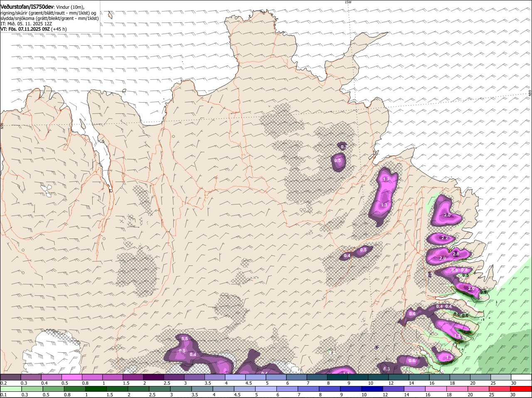This screenshot has height=398, width=532.
Task: Select the bright pink swatch between 0.5 and 0.8
Action: pos(71,377)
